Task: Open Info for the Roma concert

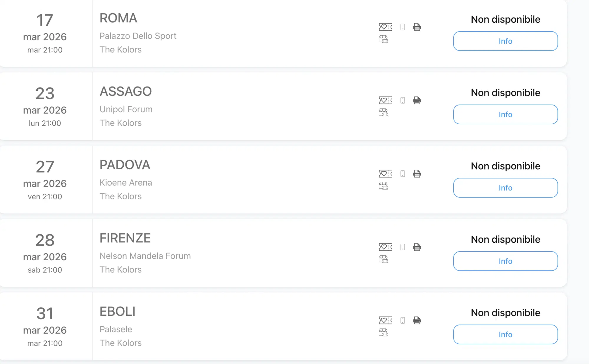Action: pos(505,41)
